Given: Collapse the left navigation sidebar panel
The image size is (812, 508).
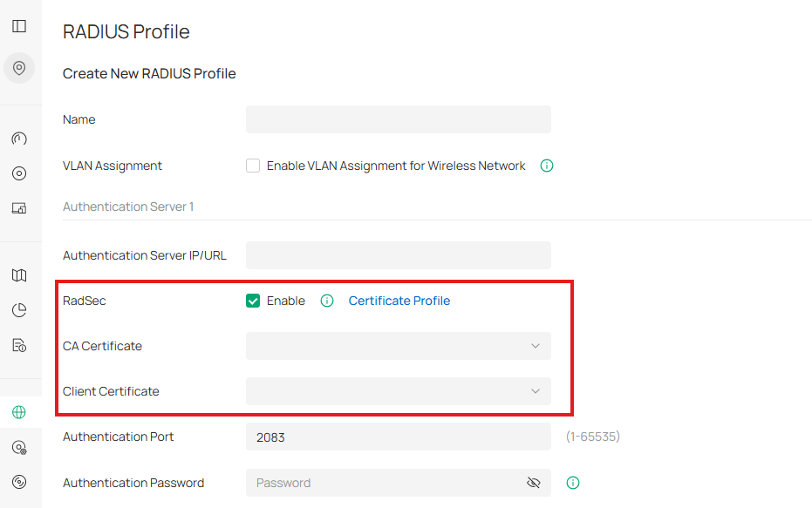Looking at the screenshot, I should [19, 25].
